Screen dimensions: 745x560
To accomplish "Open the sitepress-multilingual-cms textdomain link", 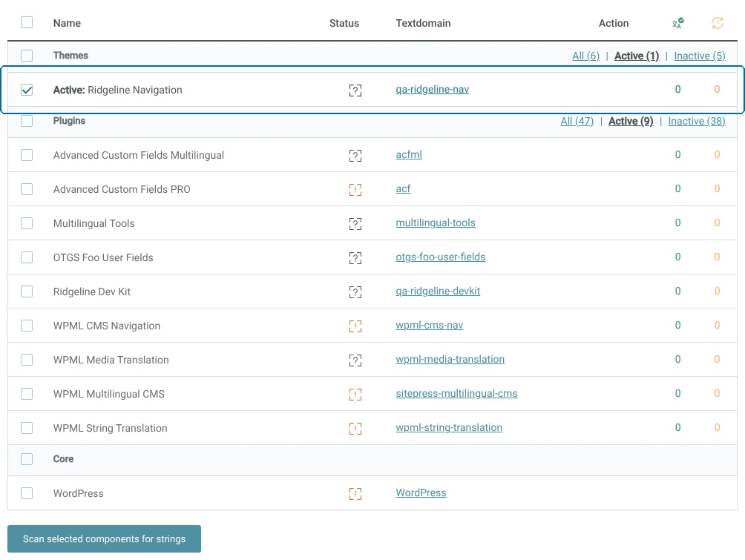I will pyautogui.click(x=456, y=394).
